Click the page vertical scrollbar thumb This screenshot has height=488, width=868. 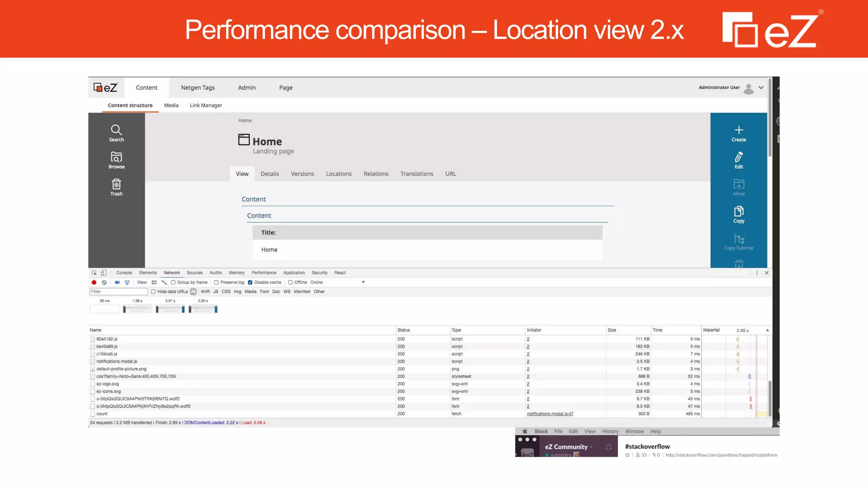(x=770, y=118)
